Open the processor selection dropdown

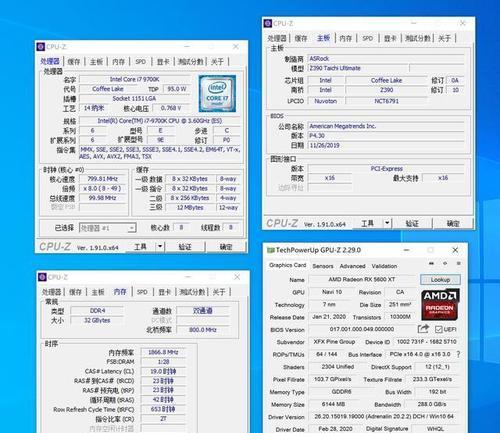point(107,228)
